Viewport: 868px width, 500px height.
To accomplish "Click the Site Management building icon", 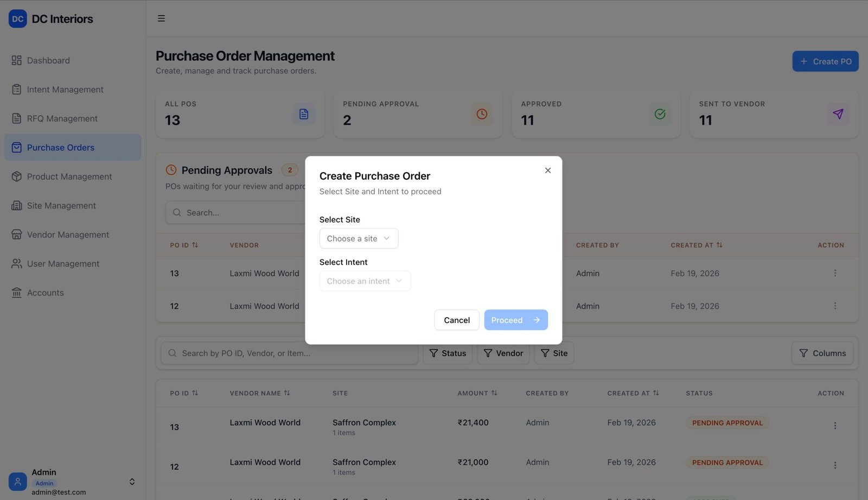I will (x=17, y=206).
